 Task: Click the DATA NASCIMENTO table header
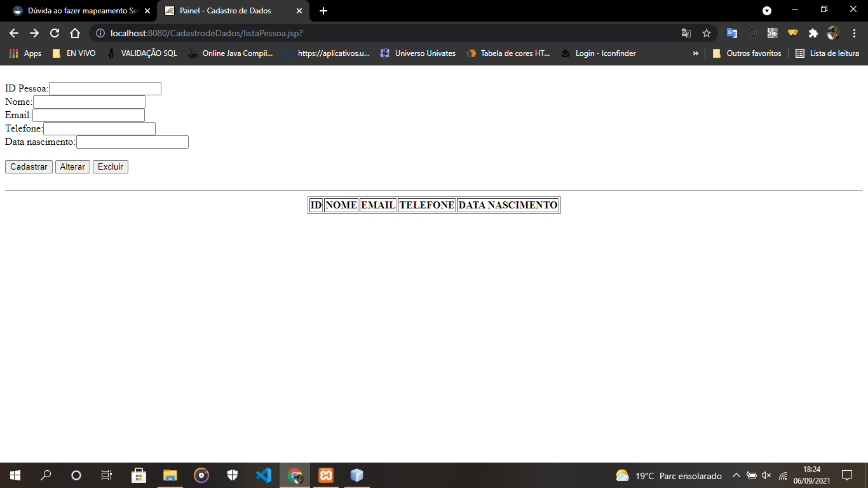(508, 205)
